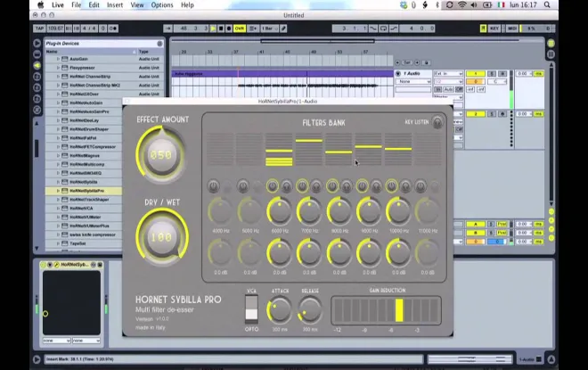Click the transport Record button
This screenshot has width=588, height=370.
(229, 29)
